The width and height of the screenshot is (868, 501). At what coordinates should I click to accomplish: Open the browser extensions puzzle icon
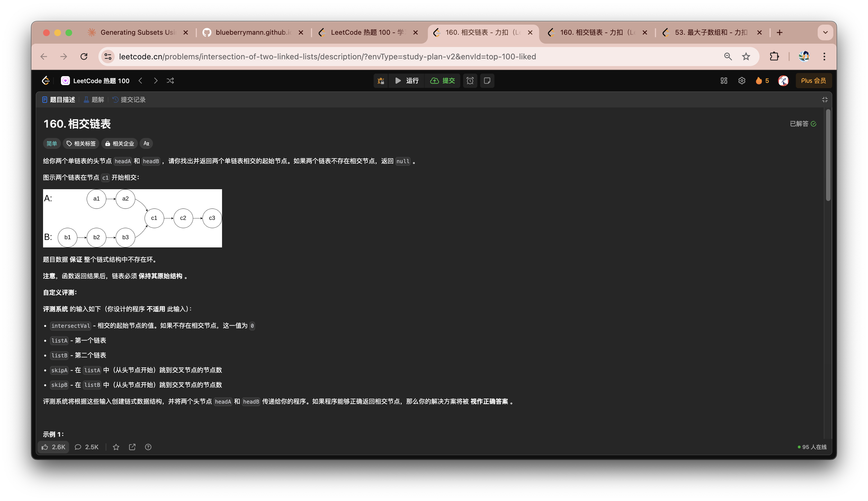774,57
